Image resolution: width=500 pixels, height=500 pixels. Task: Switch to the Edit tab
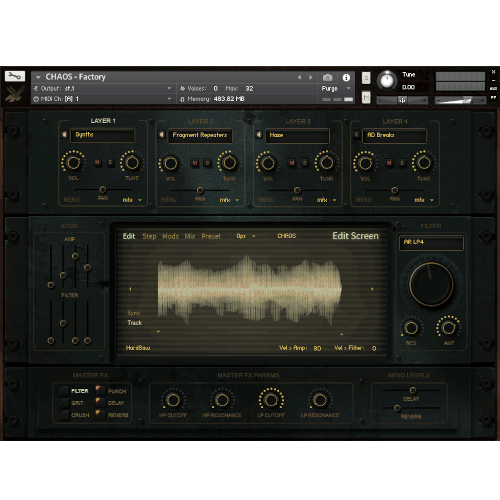tap(129, 236)
